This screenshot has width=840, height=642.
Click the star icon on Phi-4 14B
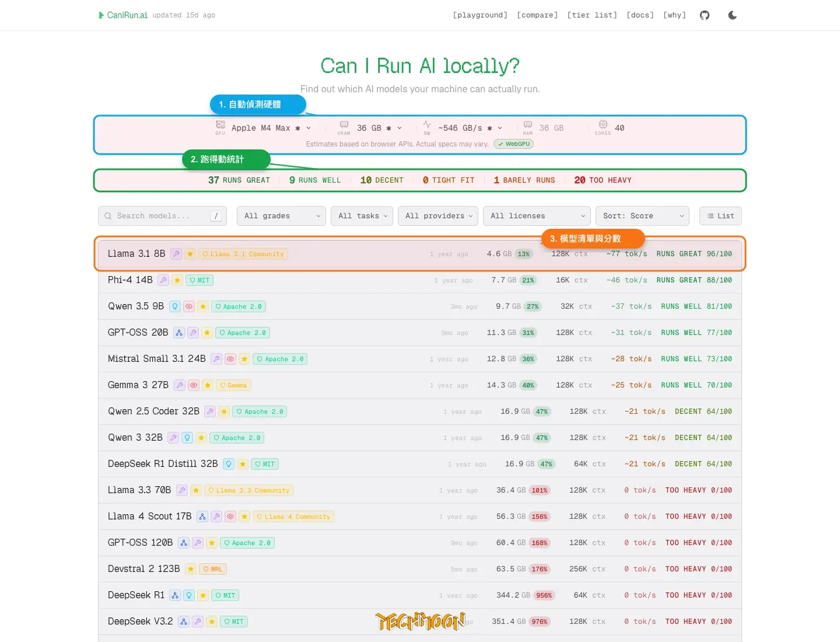(177, 280)
